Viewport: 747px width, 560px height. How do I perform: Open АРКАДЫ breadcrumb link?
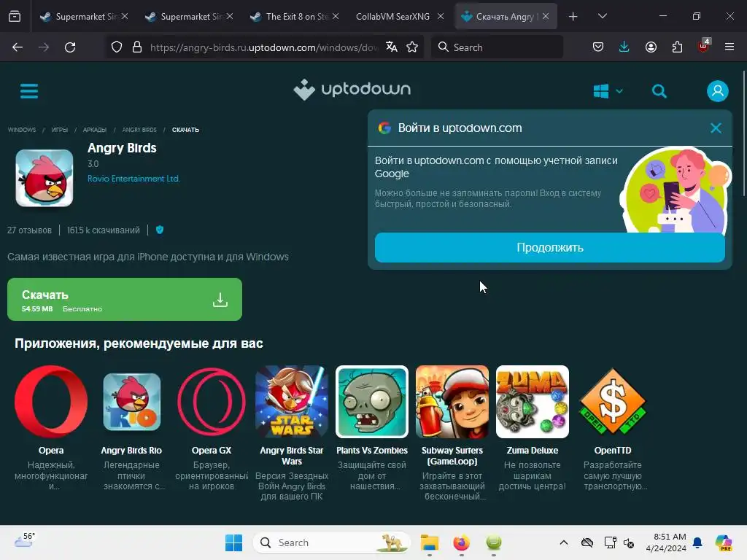tap(94, 130)
